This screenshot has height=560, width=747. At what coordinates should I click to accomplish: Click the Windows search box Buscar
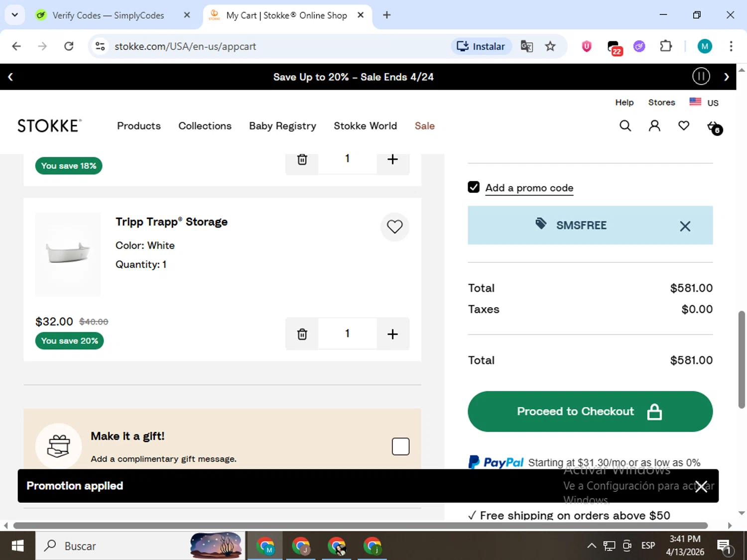point(140,546)
